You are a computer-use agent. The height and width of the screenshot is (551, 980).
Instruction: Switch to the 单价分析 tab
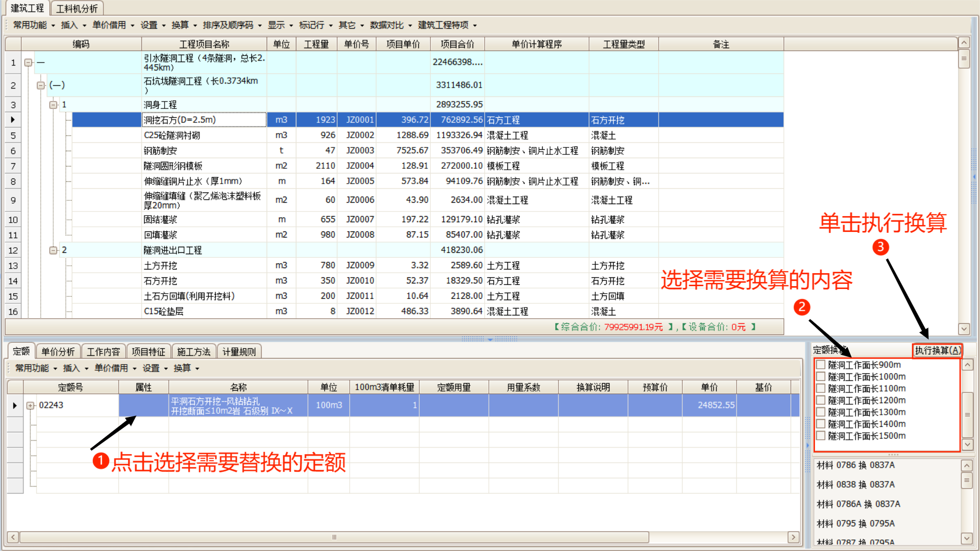(x=58, y=352)
